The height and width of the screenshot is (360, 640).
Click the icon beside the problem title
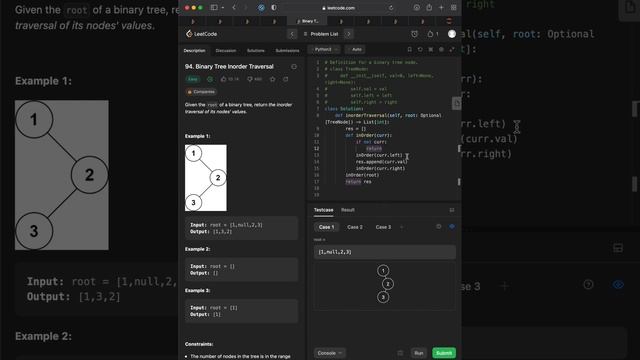pos(294,67)
